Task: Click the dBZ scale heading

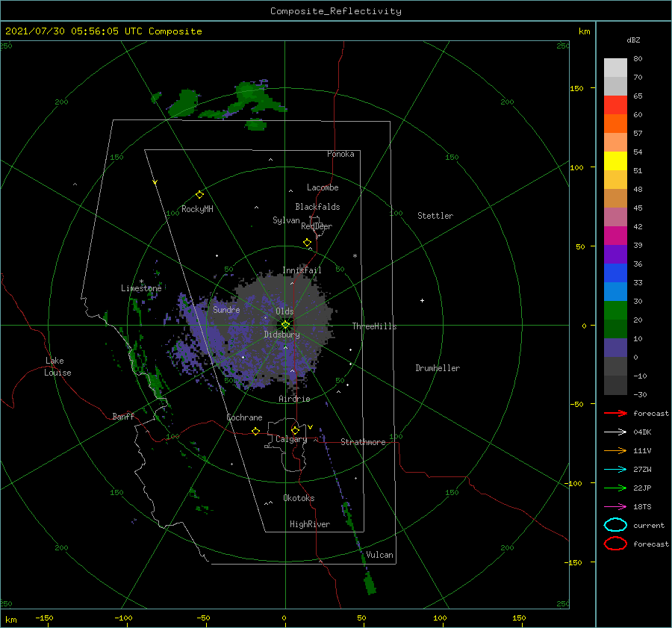Action: pos(633,40)
